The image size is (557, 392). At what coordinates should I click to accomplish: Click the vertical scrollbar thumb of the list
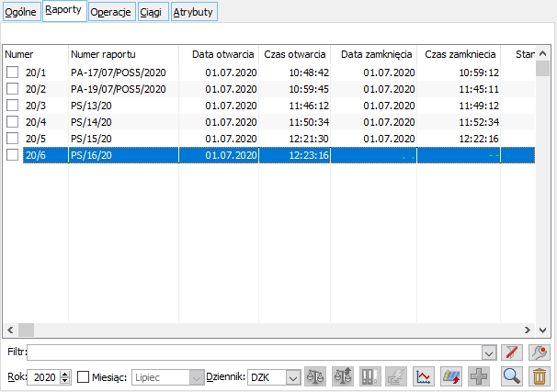(542, 69)
